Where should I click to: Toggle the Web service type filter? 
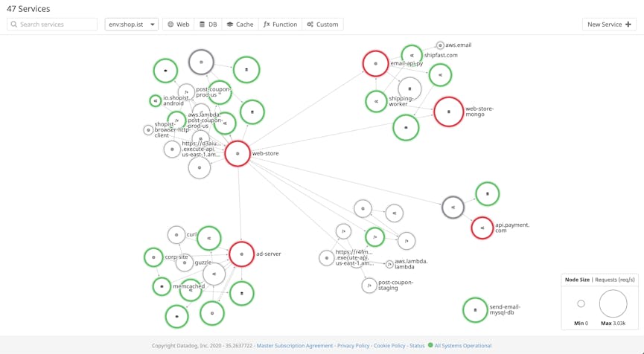(178, 25)
